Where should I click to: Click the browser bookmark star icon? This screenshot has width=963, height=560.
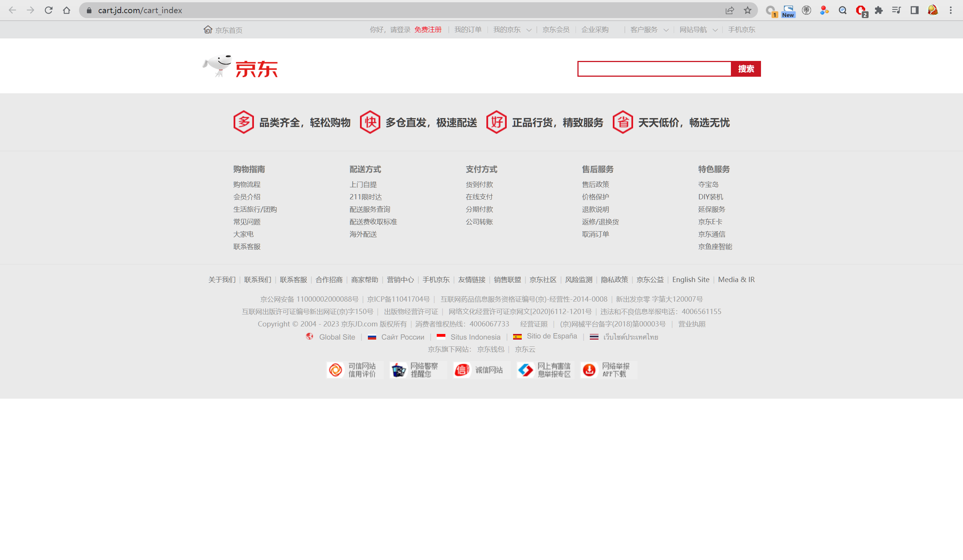click(x=747, y=10)
